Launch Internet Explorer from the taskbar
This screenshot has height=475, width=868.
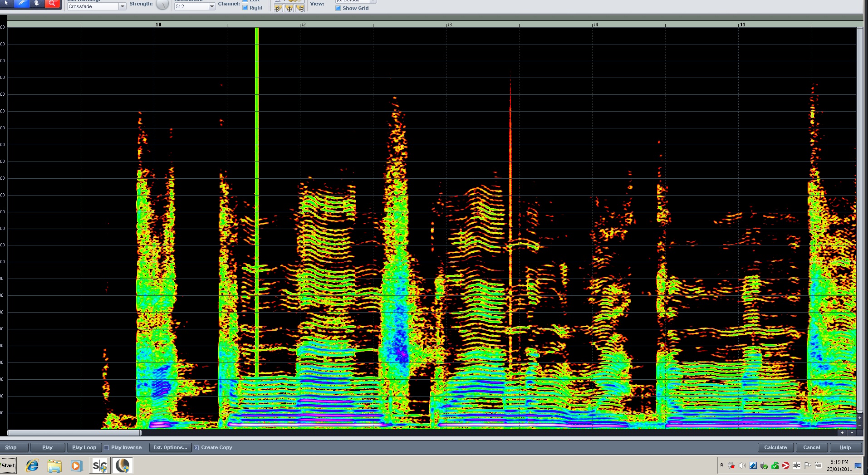[32, 465]
